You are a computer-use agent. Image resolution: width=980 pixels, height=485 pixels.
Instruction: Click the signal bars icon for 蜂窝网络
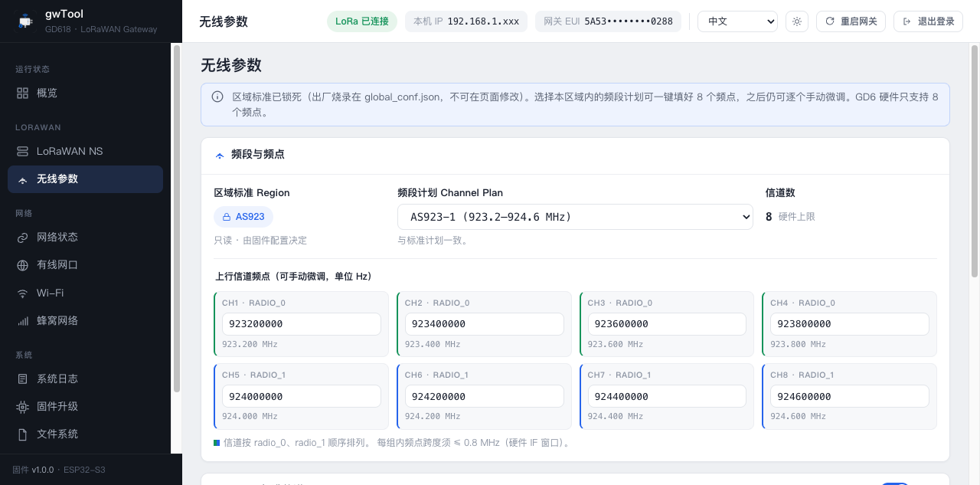click(22, 320)
